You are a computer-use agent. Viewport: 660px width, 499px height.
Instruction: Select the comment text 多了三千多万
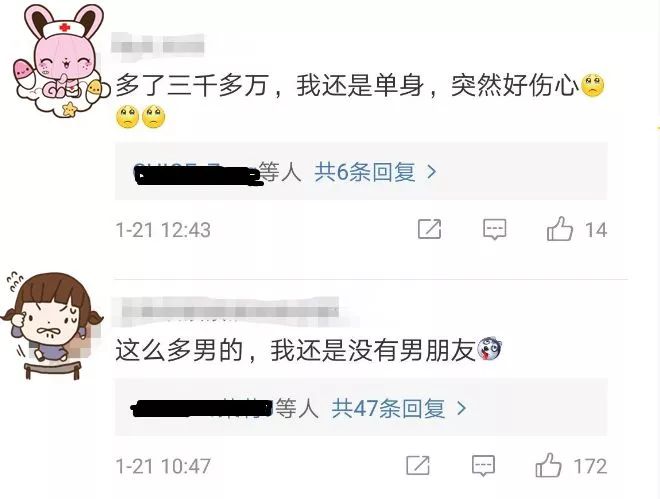coord(192,85)
